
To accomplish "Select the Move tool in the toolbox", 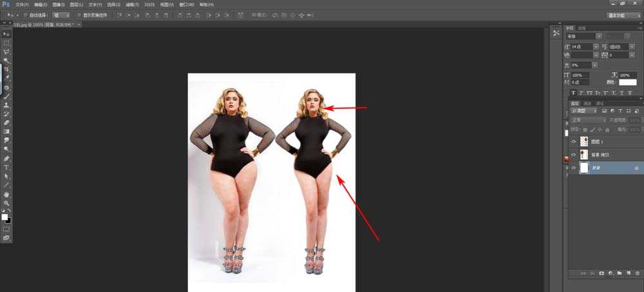I will click(6, 34).
